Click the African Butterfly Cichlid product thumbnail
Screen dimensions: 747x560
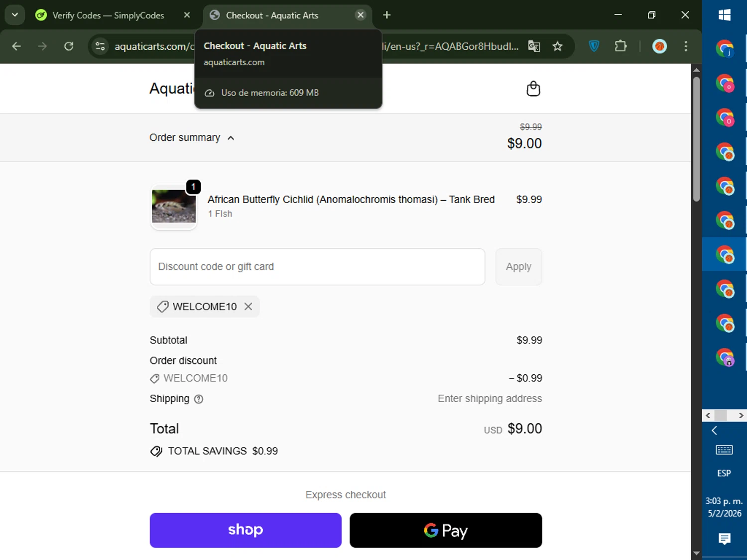tap(174, 207)
